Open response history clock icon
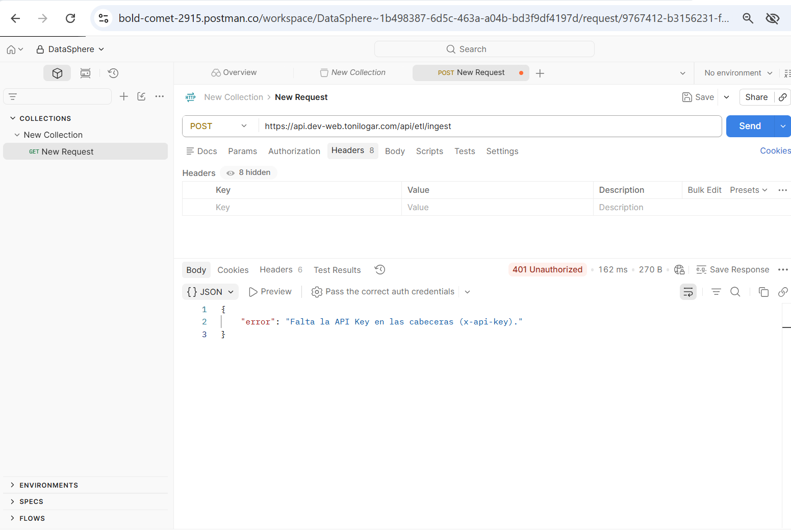Viewport: 791px width, 532px height. pyautogui.click(x=380, y=269)
